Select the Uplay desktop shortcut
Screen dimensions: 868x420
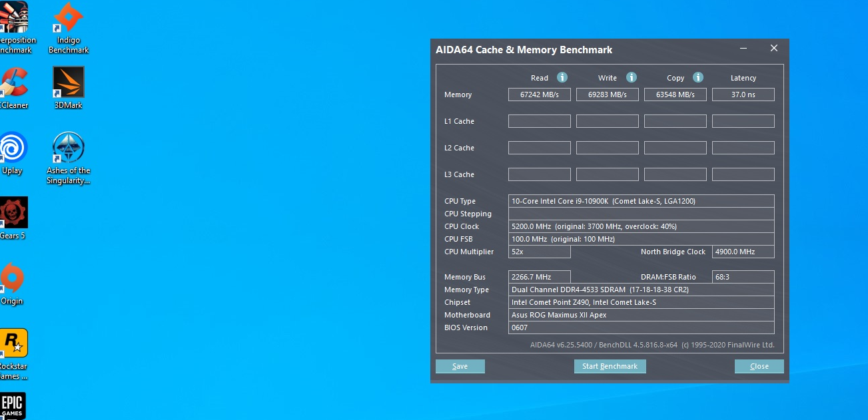(x=13, y=153)
